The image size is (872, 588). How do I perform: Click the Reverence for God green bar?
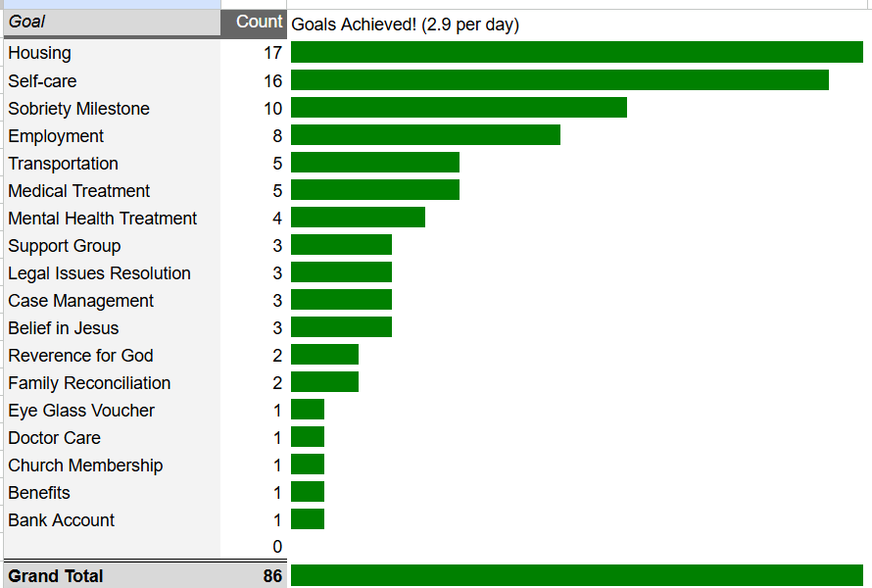click(x=324, y=355)
